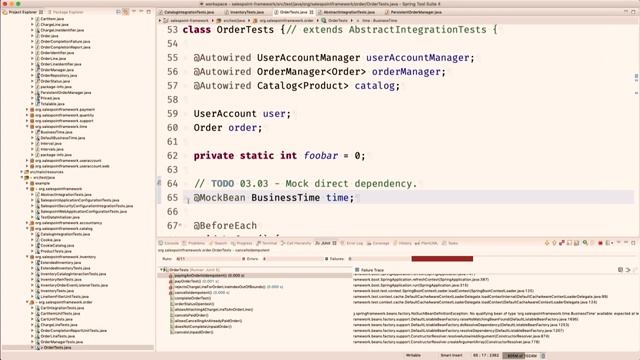The width and height of the screenshot is (640, 360).
Task: Open Project Explorer view menu
Action: click(x=134, y=12)
